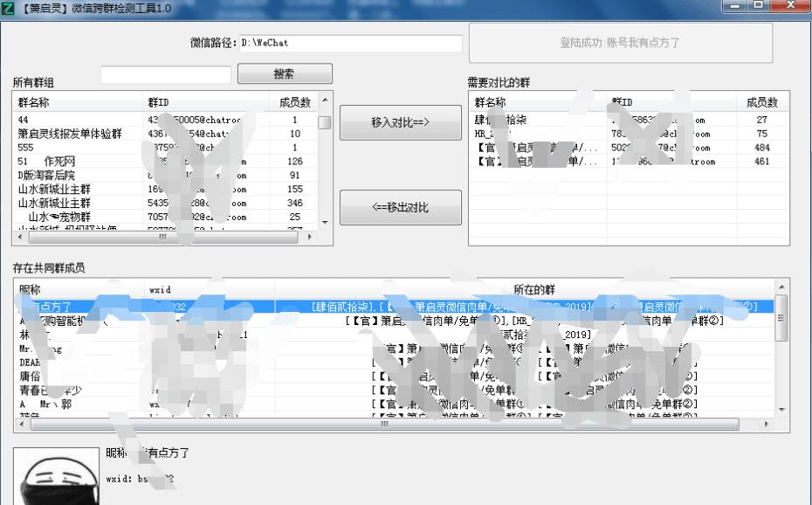The height and width of the screenshot is (505, 812).
Task: Click the 登陆成功 status box
Action: click(621, 43)
